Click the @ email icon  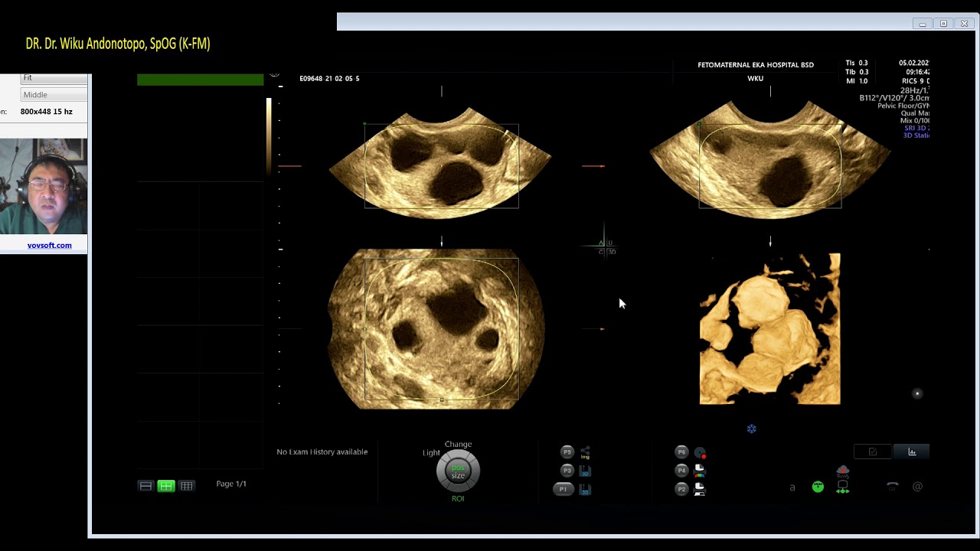(917, 486)
